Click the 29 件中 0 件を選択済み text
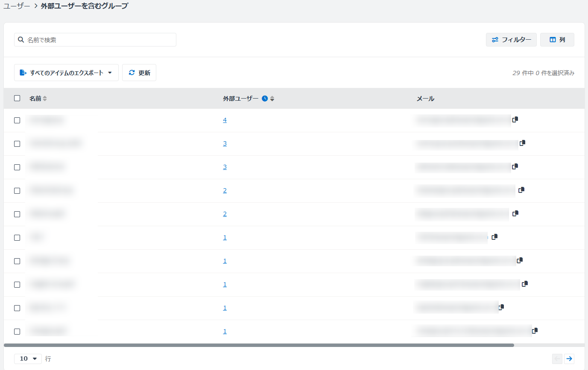This screenshot has height=370, width=588. 543,73
